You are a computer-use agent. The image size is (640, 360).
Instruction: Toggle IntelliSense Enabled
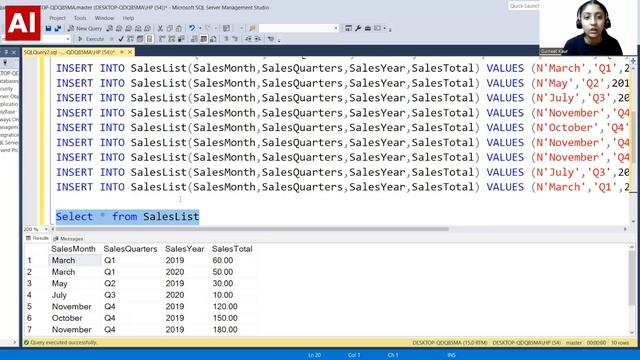(x=149, y=39)
